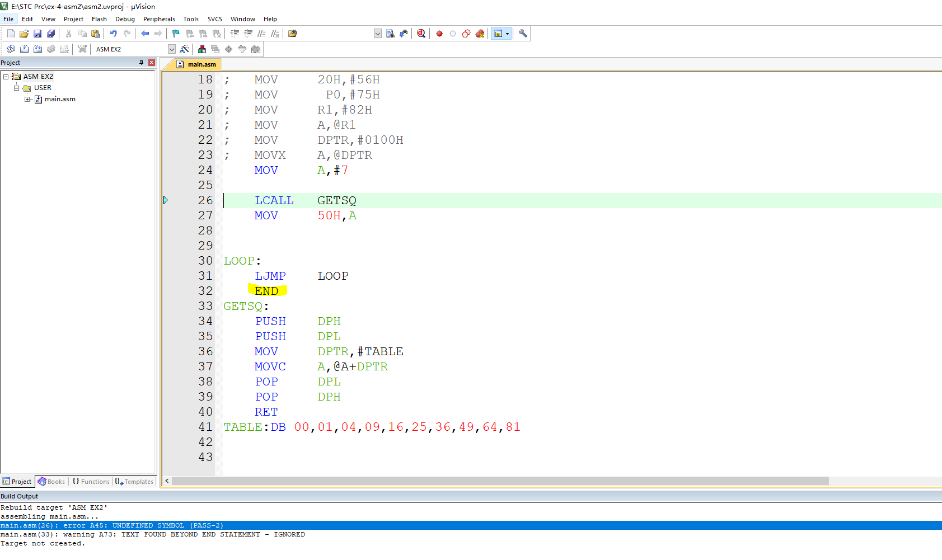Open Options for Target wand
This screenshot has width=942, height=560.
click(184, 49)
